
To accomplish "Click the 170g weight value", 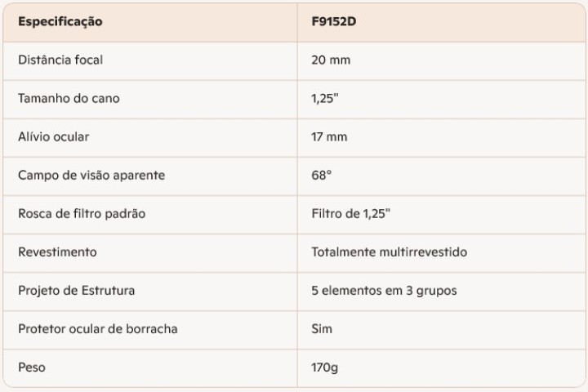I will pyautogui.click(x=325, y=367).
